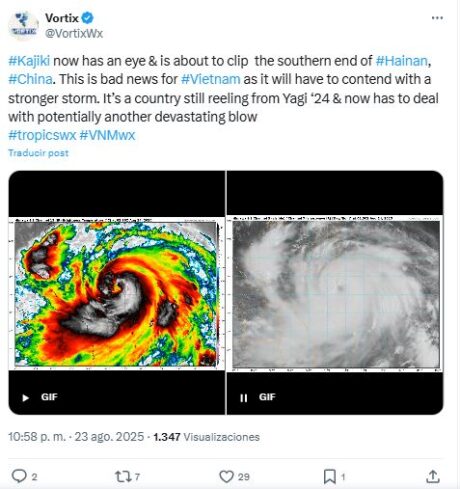Click the post timestamp 10:58 p. m.
This screenshot has width=460, height=489.
[37, 437]
